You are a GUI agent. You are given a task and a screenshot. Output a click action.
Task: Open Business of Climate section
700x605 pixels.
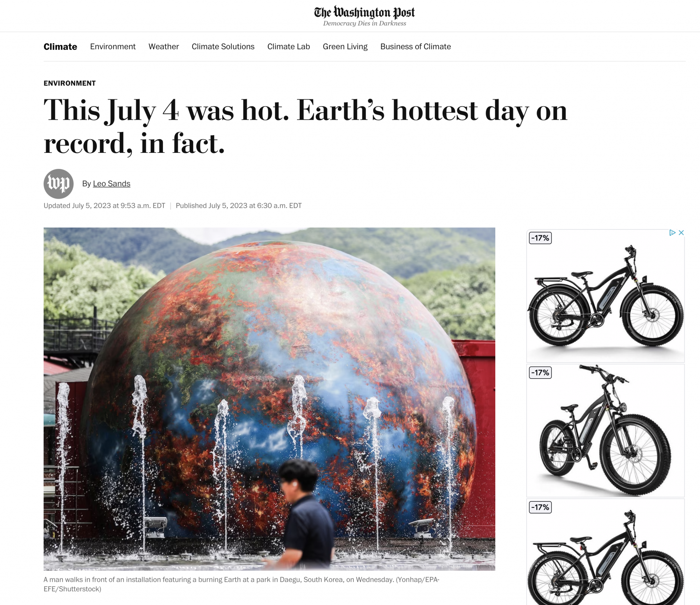pos(416,47)
